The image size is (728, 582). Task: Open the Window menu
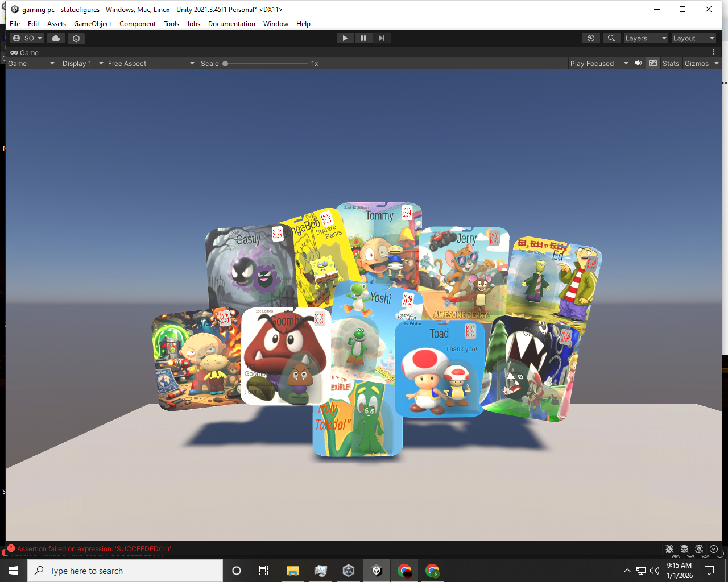pos(276,24)
